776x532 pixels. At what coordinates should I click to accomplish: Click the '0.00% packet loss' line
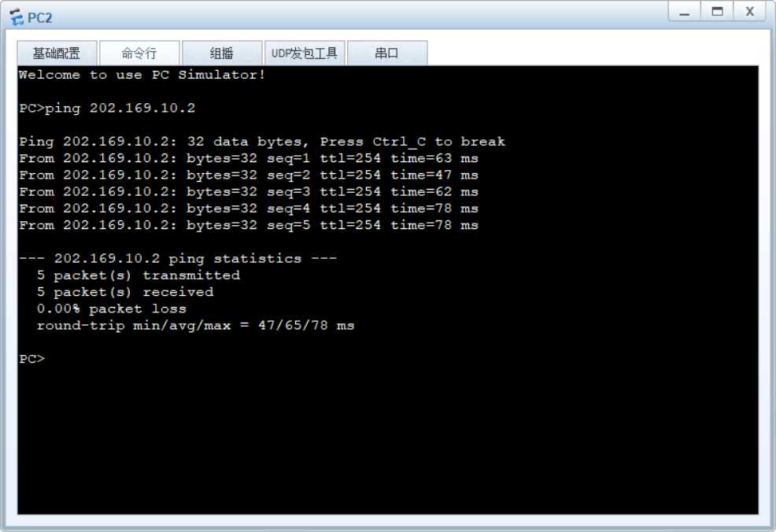(111, 308)
